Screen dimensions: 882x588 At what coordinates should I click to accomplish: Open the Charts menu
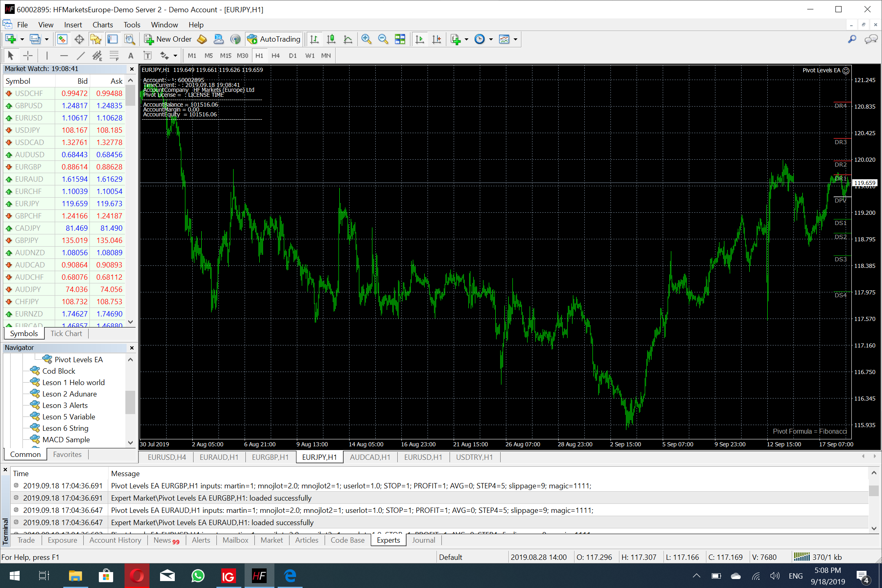click(x=102, y=25)
